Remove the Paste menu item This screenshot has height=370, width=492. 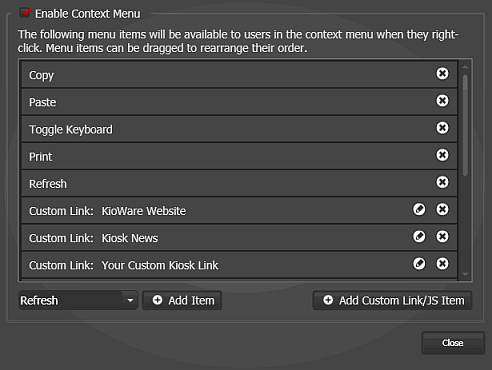click(442, 100)
